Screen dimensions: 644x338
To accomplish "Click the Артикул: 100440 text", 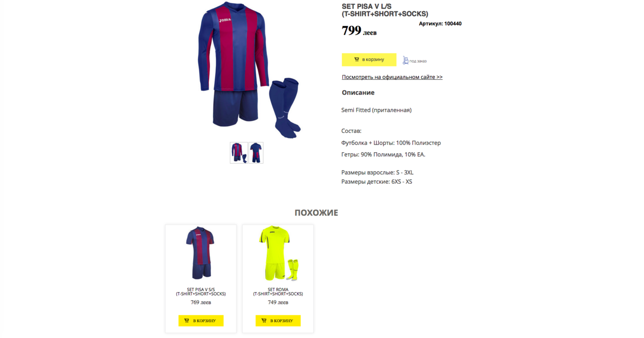I will click(440, 24).
